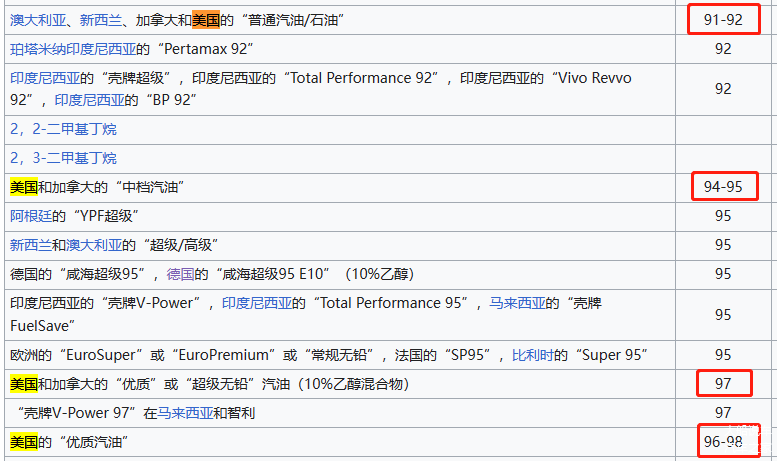
Task: Select the red-boxed 91-92 value cell
Action: (x=722, y=19)
